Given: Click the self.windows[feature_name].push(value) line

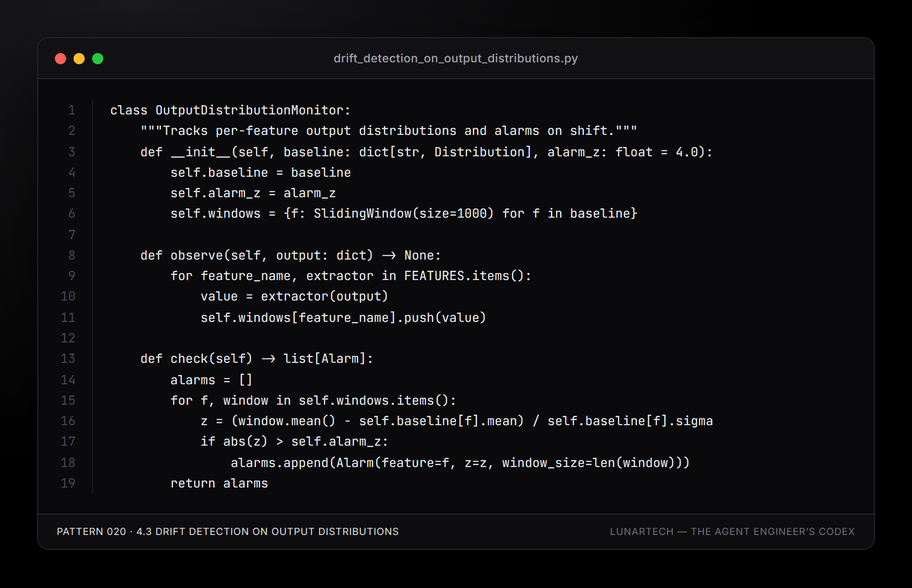Looking at the screenshot, I should [343, 318].
